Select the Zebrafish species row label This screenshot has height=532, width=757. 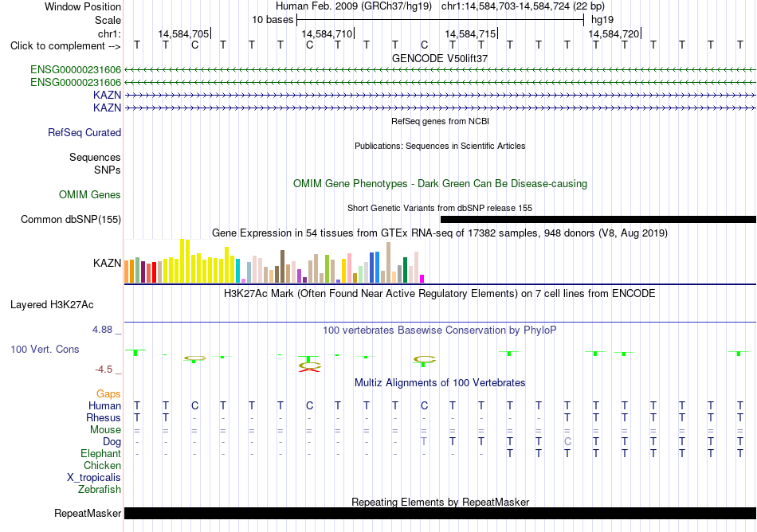tap(100, 490)
